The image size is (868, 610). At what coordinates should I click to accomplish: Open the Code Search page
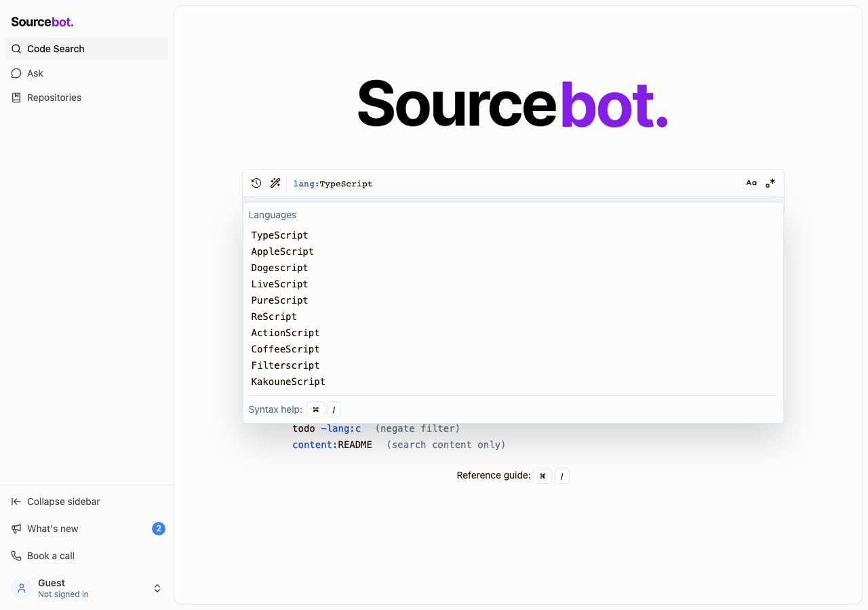(x=87, y=49)
